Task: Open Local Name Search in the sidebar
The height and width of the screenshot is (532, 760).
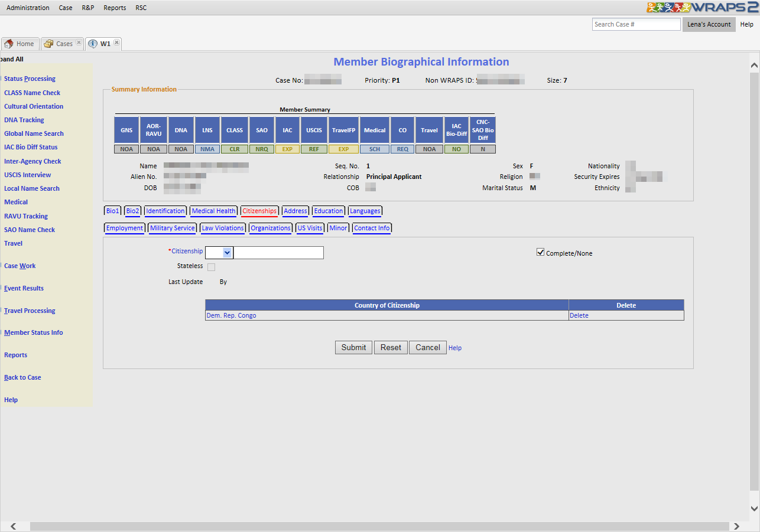Action: [x=32, y=188]
